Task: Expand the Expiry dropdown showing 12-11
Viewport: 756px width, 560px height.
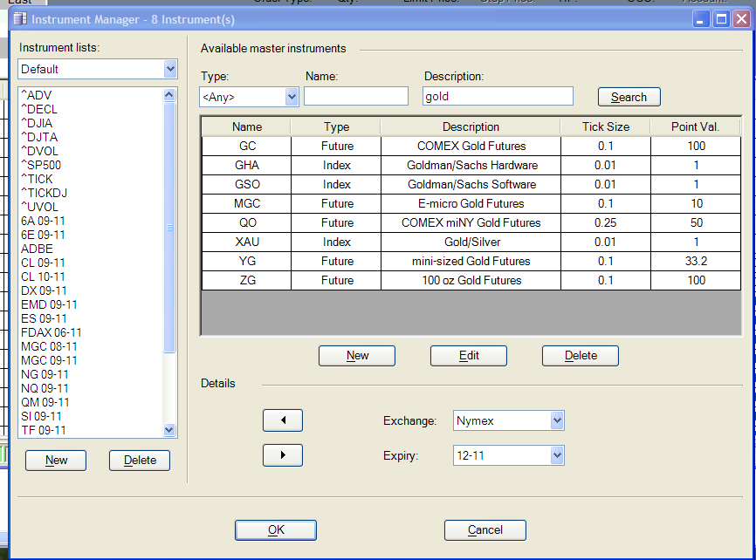Action: pos(557,455)
